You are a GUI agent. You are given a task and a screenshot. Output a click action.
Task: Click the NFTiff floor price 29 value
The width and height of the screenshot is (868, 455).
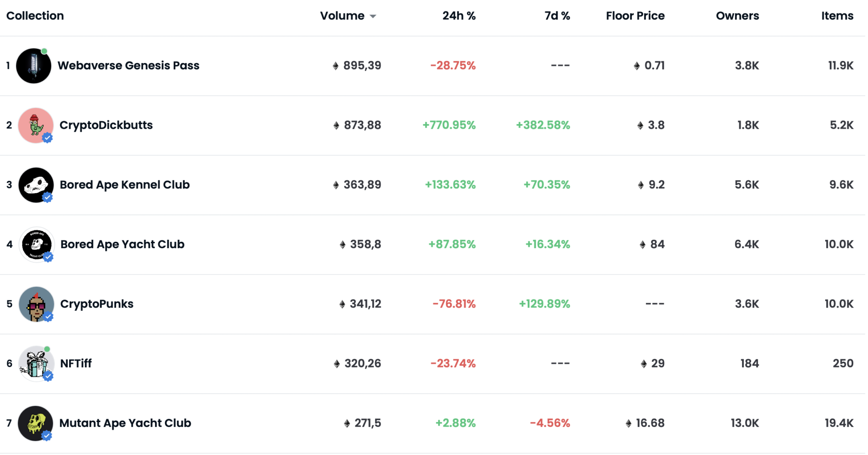click(x=657, y=363)
